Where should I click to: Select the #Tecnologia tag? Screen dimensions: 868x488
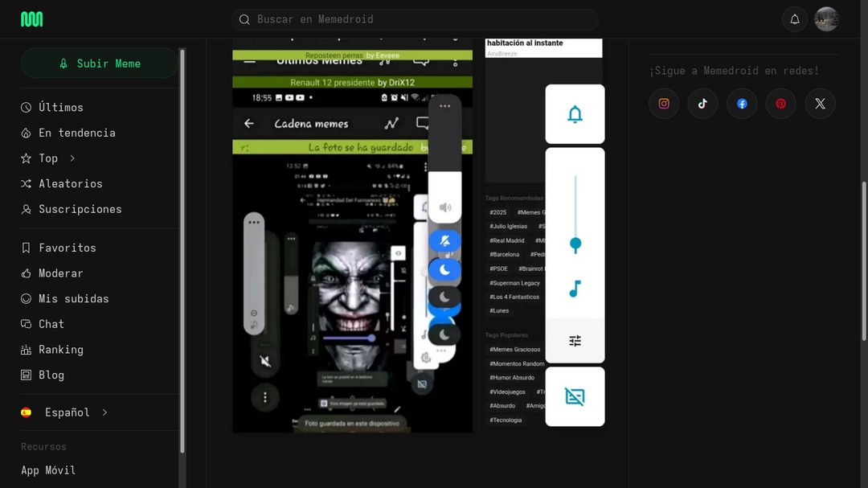click(506, 420)
